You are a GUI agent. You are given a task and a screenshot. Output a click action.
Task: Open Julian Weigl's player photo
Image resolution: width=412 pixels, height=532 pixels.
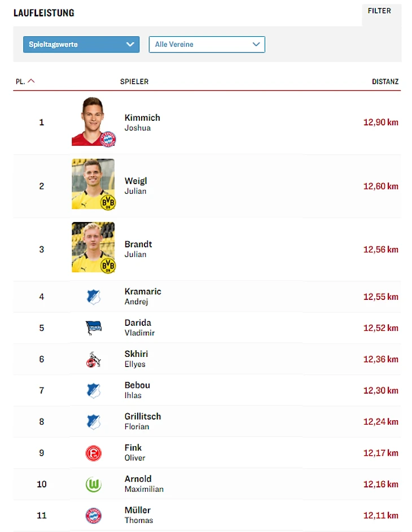(93, 185)
